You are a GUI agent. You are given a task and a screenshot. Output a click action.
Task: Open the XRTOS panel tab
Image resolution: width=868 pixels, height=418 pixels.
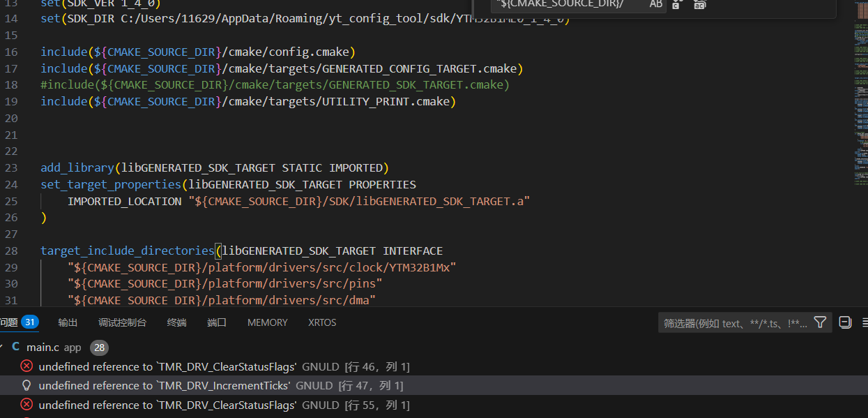coord(322,322)
